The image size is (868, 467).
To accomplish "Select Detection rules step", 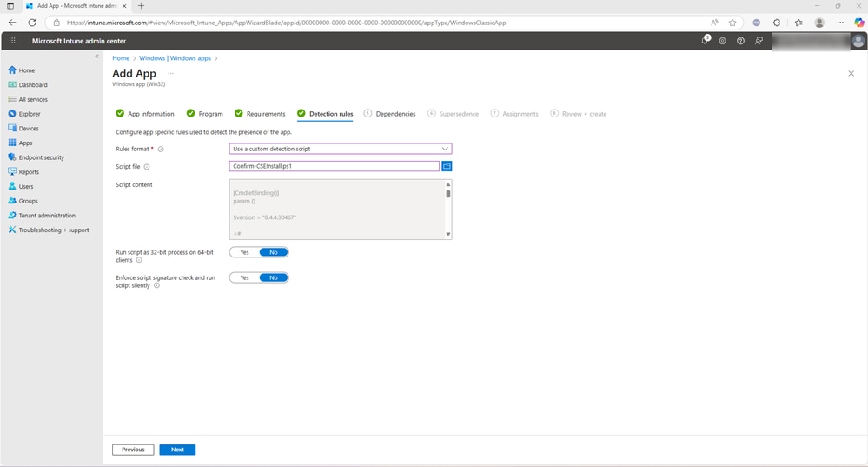I will tap(325, 114).
